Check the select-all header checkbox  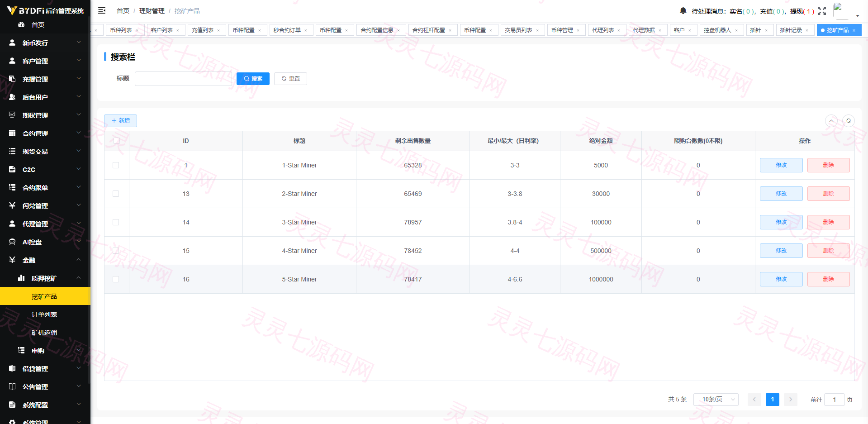(x=117, y=141)
